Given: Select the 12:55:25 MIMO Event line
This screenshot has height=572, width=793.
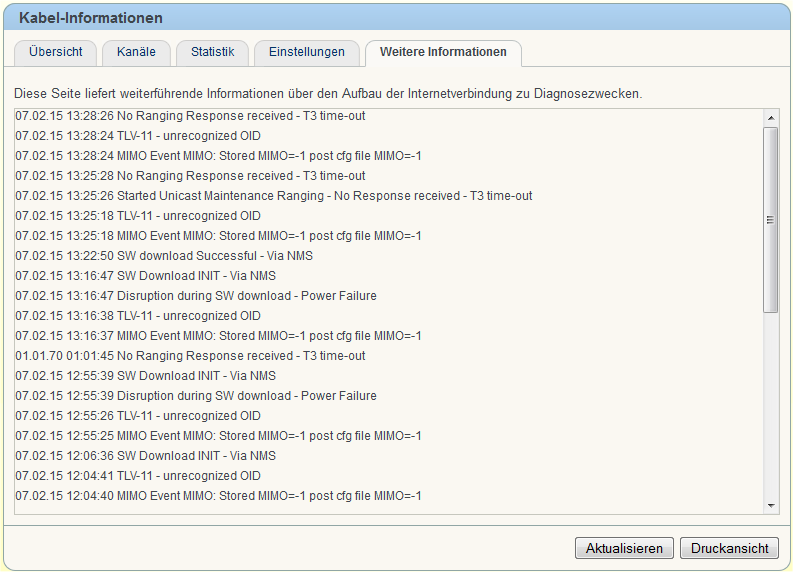Looking at the screenshot, I should (x=218, y=436).
